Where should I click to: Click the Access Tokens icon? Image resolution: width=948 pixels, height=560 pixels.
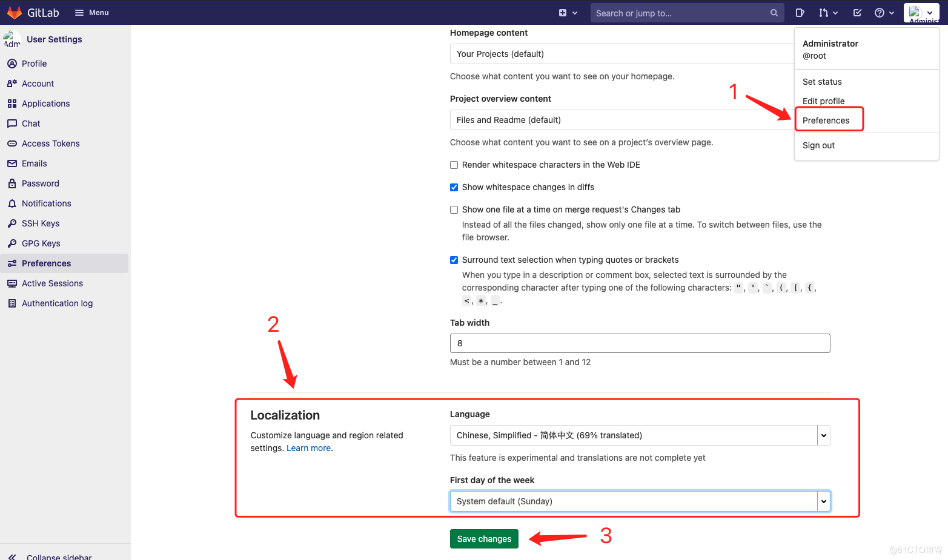[12, 143]
